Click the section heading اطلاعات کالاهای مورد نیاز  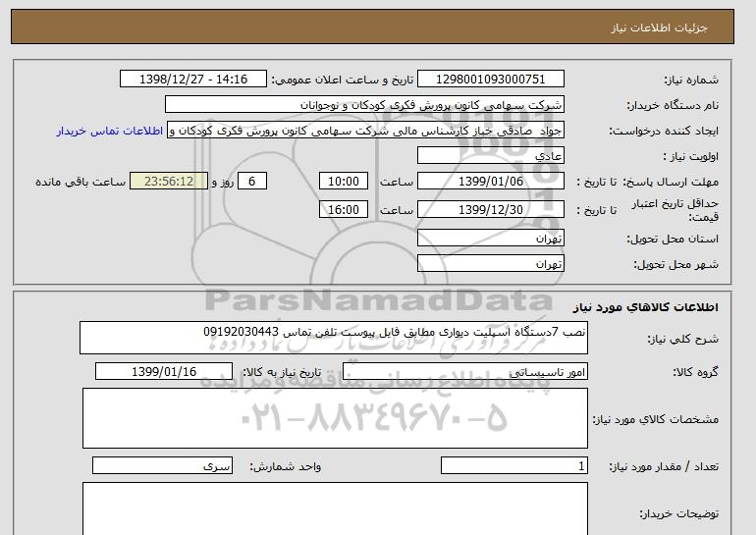pyautogui.click(x=645, y=307)
